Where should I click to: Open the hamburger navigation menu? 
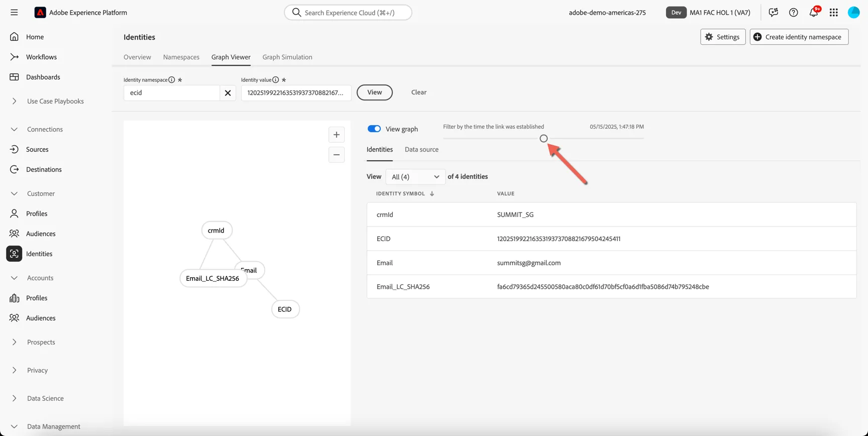pyautogui.click(x=14, y=13)
